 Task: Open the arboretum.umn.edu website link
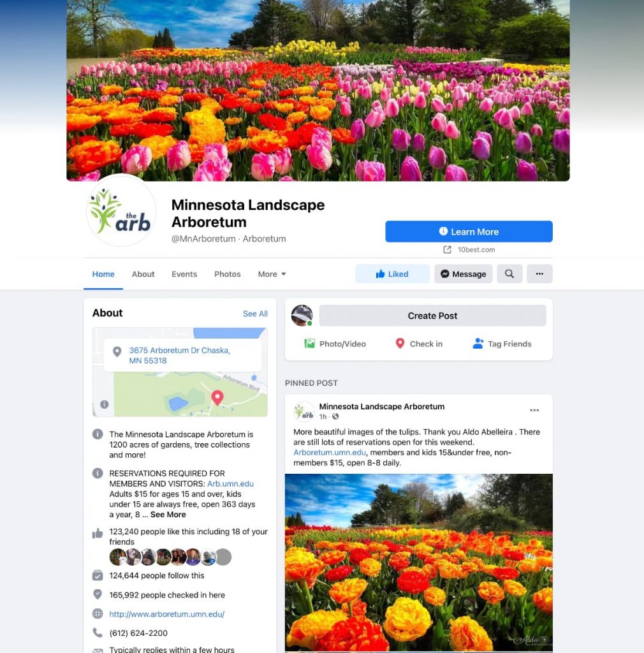(167, 614)
